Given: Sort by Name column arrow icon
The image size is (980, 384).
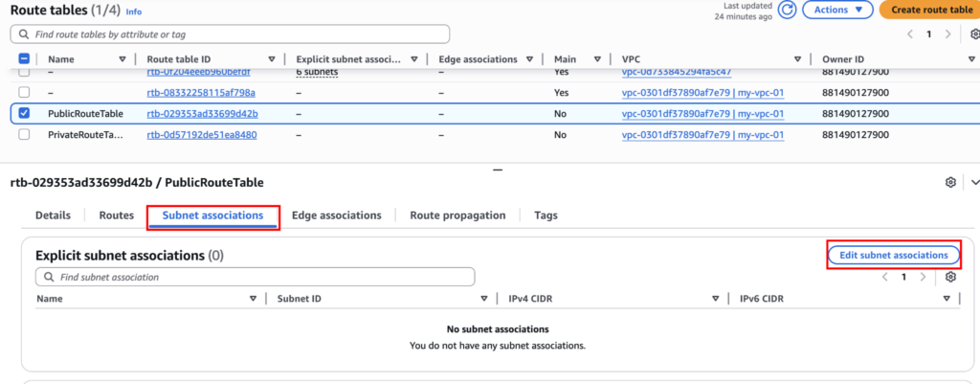Looking at the screenshot, I should click(122, 59).
